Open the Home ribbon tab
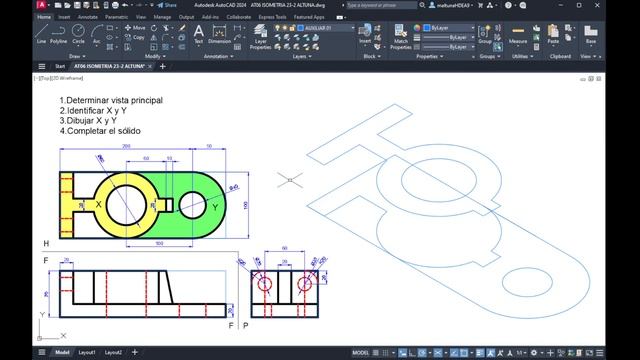Viewport: 640px width, 360px height. (44, 17)
